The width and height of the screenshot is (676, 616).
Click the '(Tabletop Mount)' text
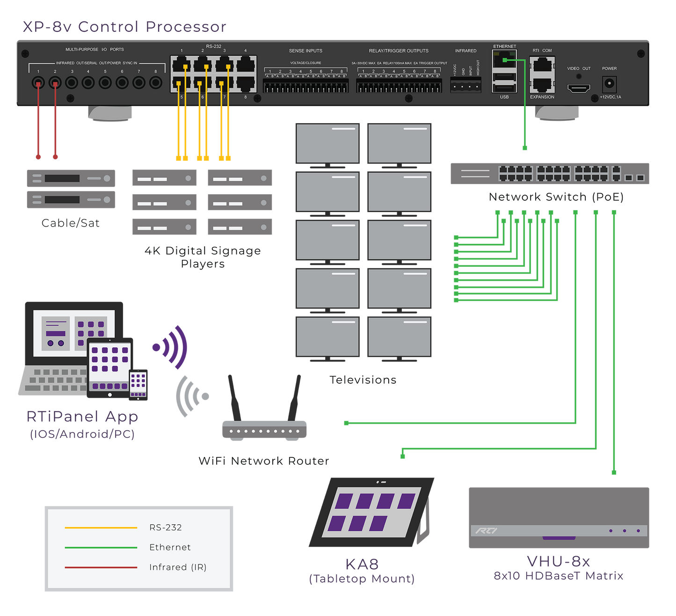pyautogui.click(x=362, y=579)
